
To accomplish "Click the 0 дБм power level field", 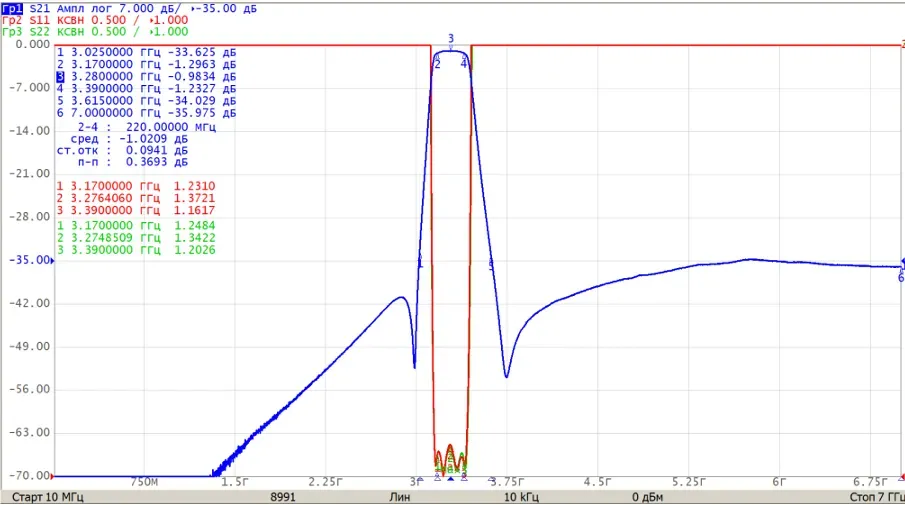I will tap(647, 497).
